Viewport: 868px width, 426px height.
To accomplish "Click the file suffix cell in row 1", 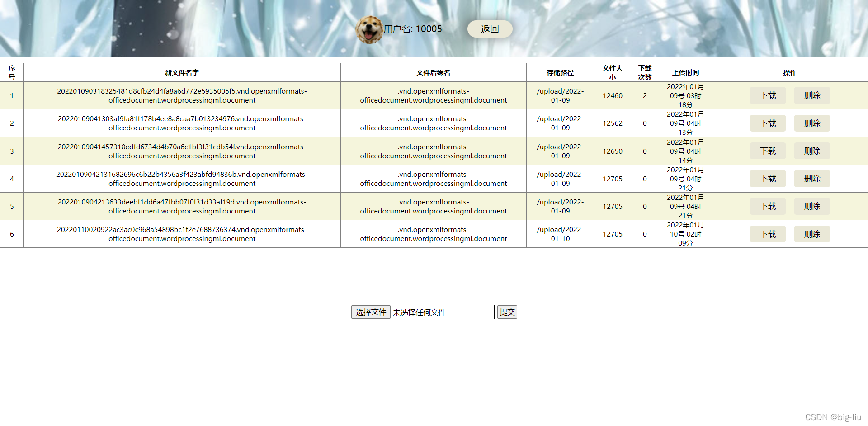I will click(x=433, y=95).
